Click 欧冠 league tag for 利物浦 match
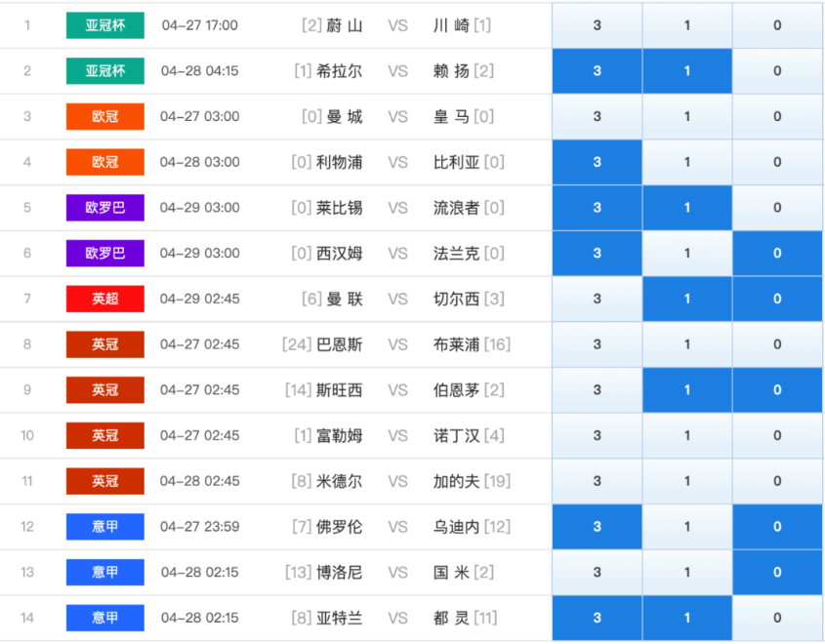Image resolution: width=825 pixels, height=644 pixels. pyautogui.click(x=105, y=162)
